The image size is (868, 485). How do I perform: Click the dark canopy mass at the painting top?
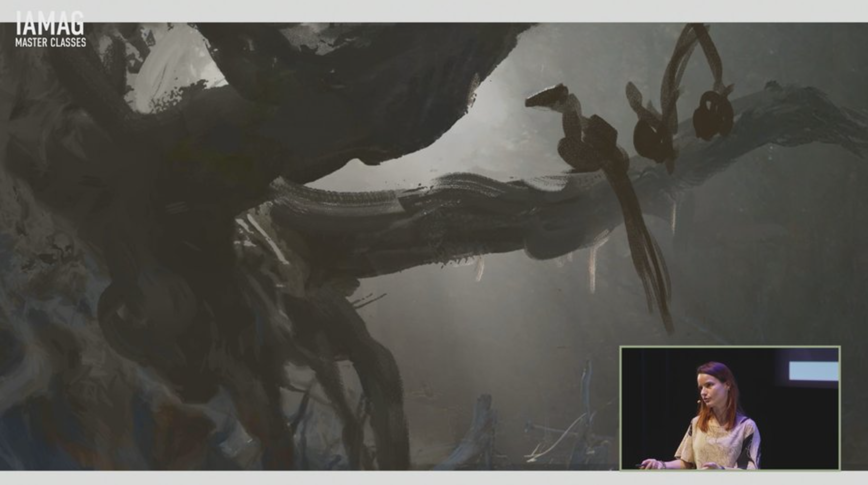point(338,72)
